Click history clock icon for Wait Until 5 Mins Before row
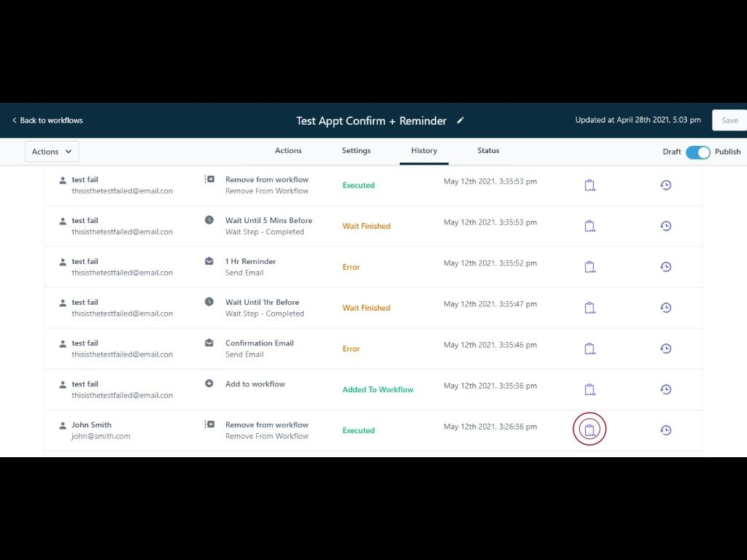Viewport: 747px width, 560px height. click(x=666, y=226)
